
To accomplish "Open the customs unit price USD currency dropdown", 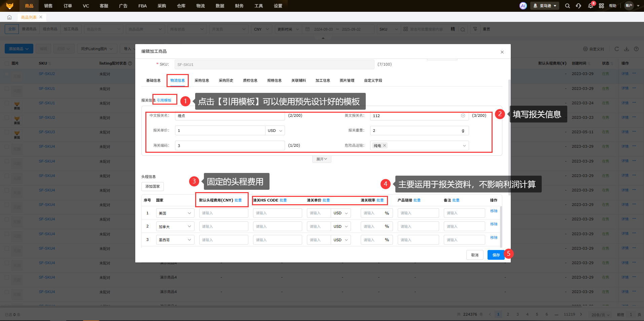I will click(275, 131).
